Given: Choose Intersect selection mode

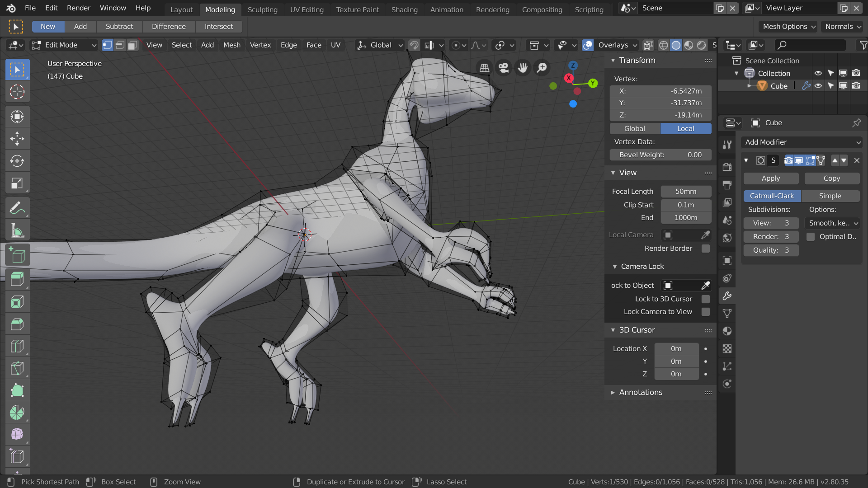Looking at the screenshot, I should coord(219,27).
